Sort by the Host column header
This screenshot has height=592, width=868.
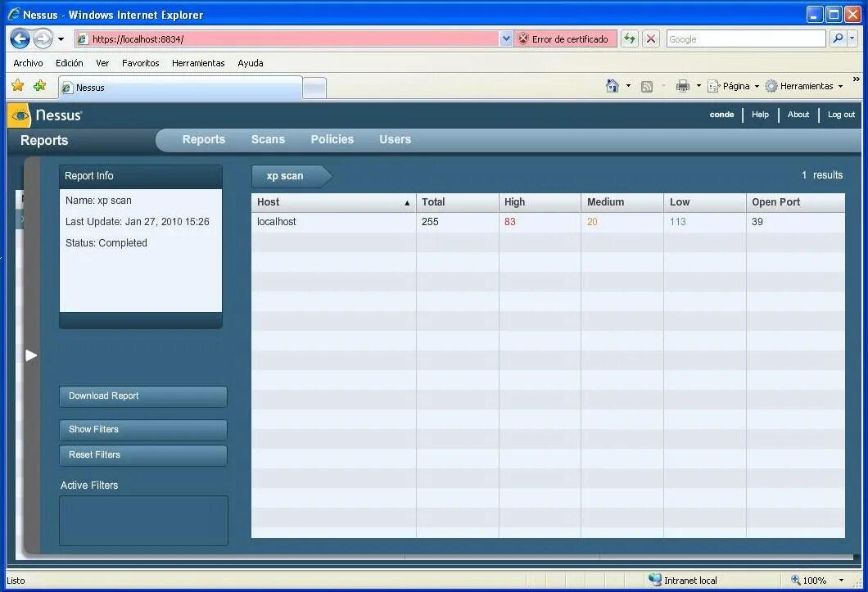[x=334, y=202]
